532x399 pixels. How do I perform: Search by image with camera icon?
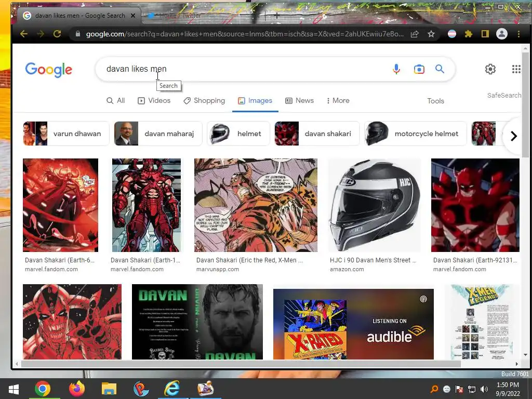tap(419, 69)
